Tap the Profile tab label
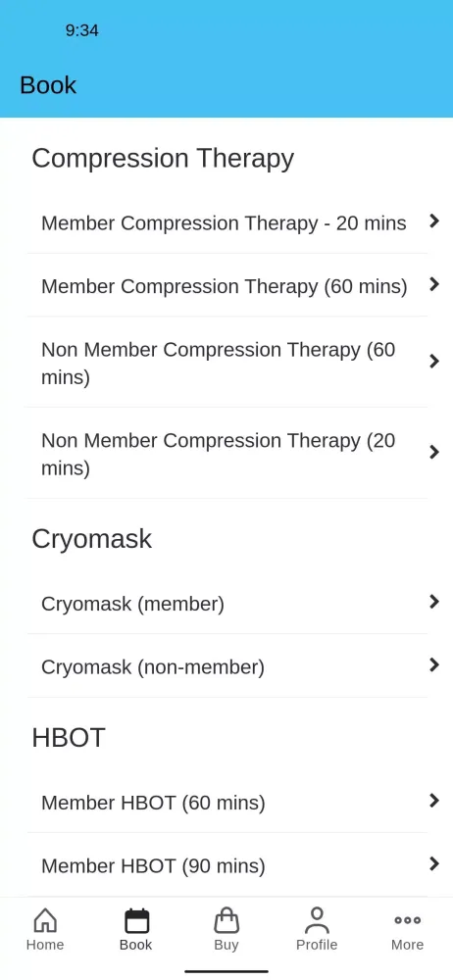Viewport: 453px width, 980px height. [317, 945]
